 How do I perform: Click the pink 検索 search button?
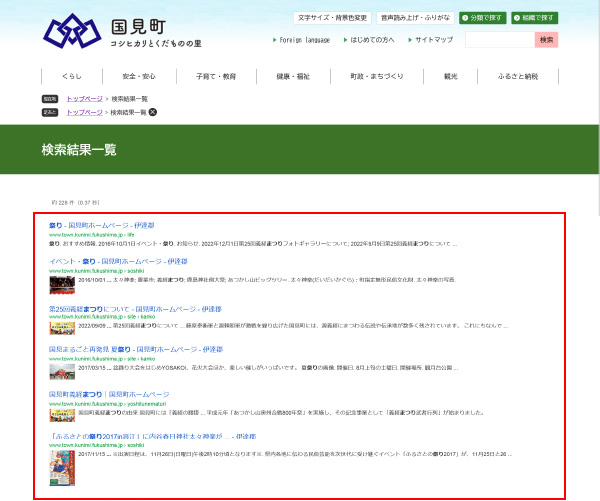pos(546,40)
